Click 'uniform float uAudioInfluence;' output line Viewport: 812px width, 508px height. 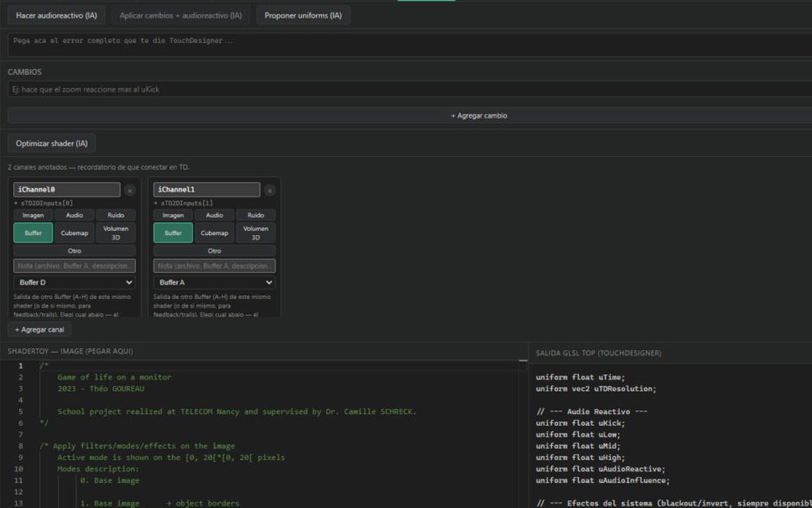tap(603, 480)
